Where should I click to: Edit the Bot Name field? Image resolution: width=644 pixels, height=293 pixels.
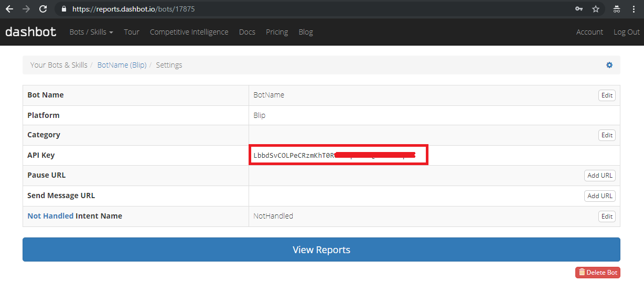coord(607,95)
